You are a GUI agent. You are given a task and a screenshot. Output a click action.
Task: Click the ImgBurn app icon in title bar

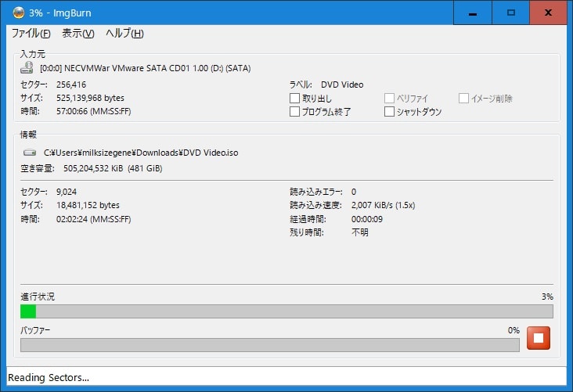coord(19,13)
